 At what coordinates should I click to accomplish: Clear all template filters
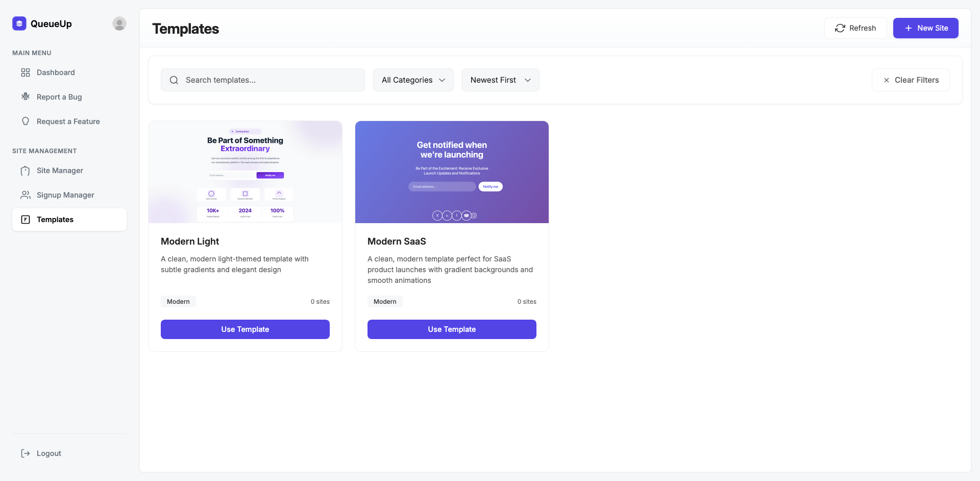pos(911,80)
